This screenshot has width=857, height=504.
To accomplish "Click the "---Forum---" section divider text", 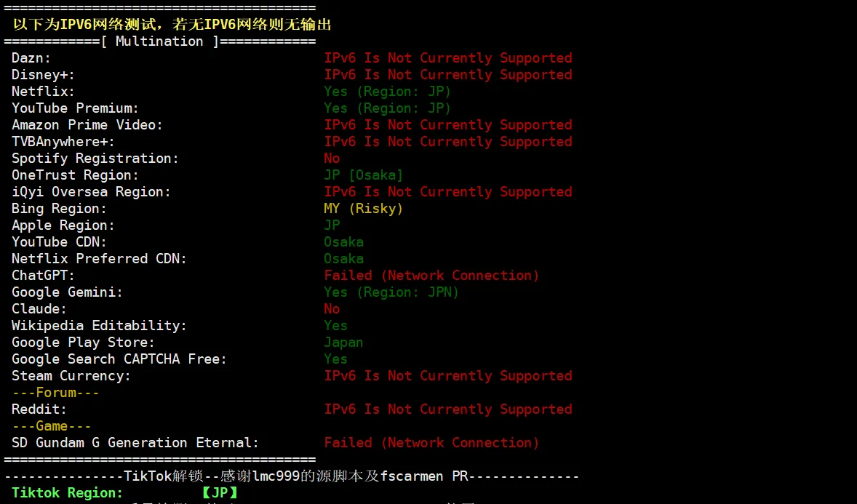I will 55,393.
